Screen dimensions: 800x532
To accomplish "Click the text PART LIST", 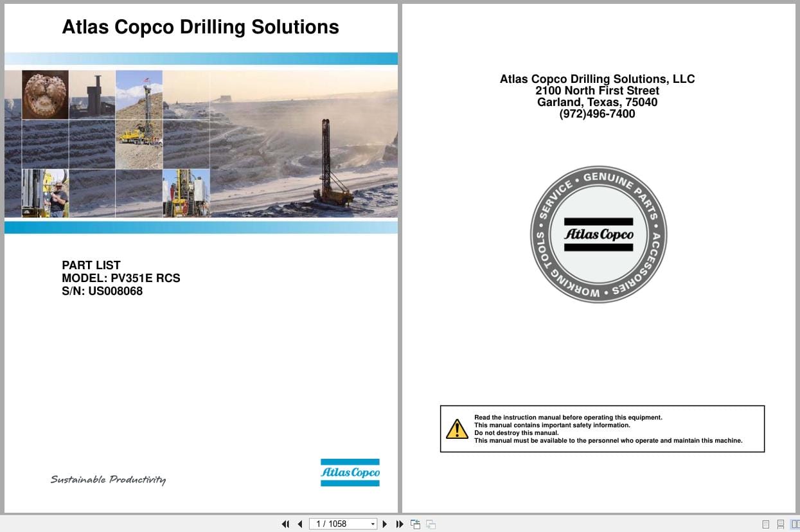I will (91, 265).
